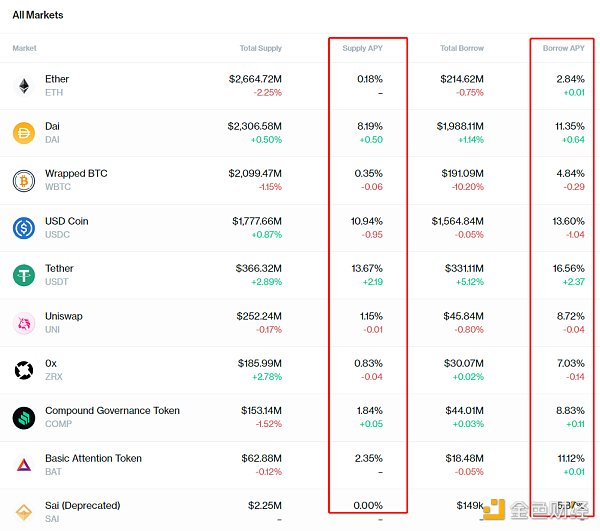Sort by the Market column header
The width and height of the screenshot is (600, 531).
24,48
